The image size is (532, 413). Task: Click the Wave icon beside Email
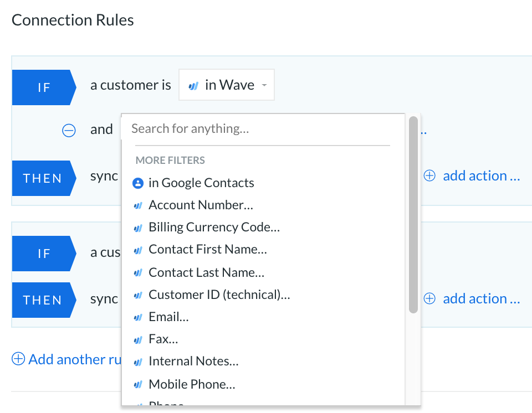coord(138,317)
